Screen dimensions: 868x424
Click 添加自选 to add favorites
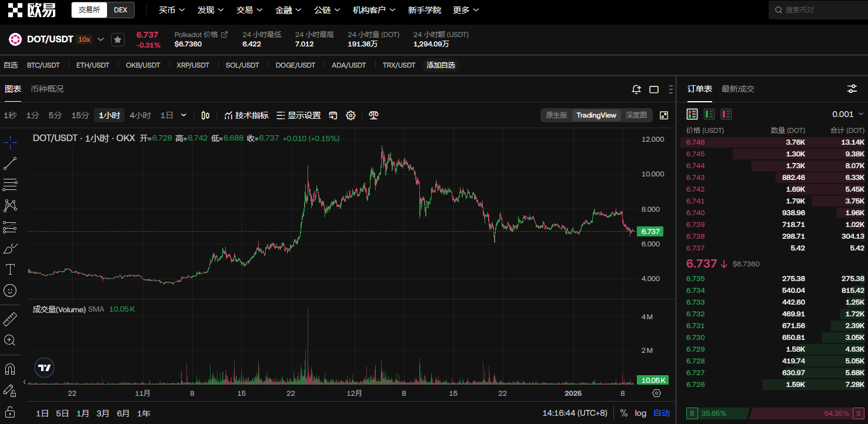click(x=441, y=65)
